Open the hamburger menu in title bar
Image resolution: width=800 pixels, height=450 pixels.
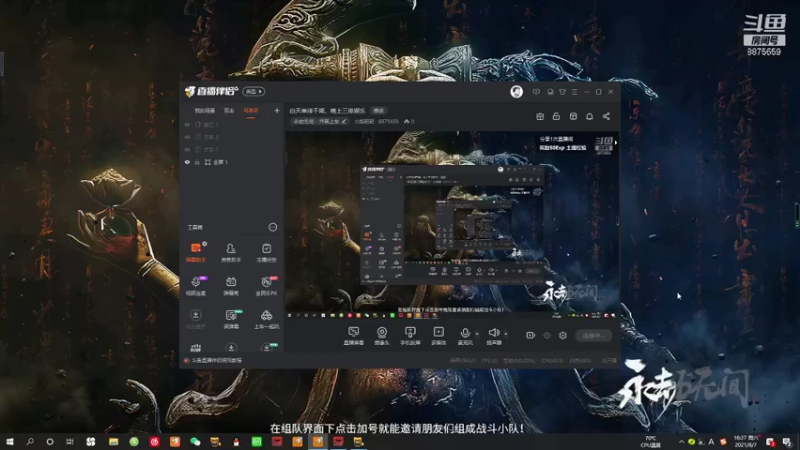574,92
